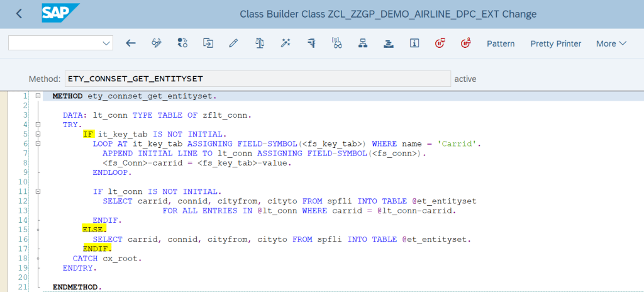Viewport: 644px width, 292px height.
Task: Click line number 10 in the gutter
Action: [x=23, y=182]
